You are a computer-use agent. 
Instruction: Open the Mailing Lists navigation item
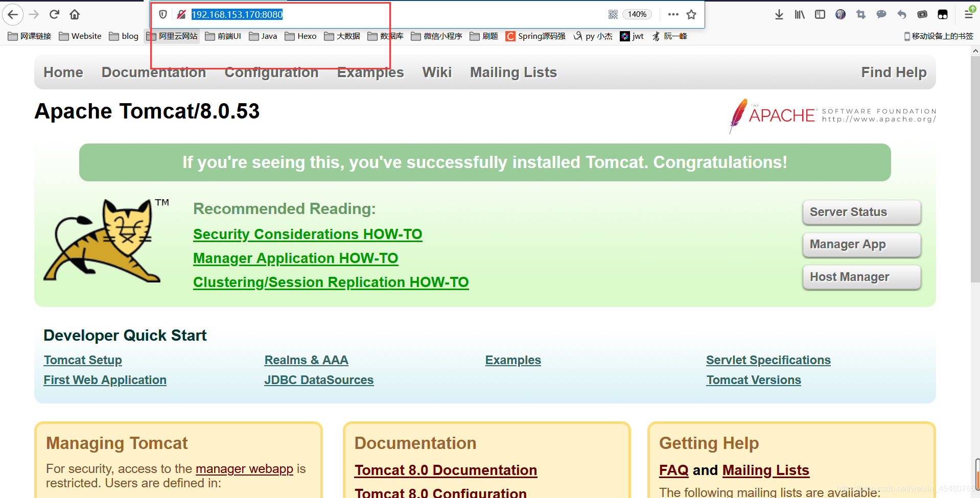[x=514, y=73]
